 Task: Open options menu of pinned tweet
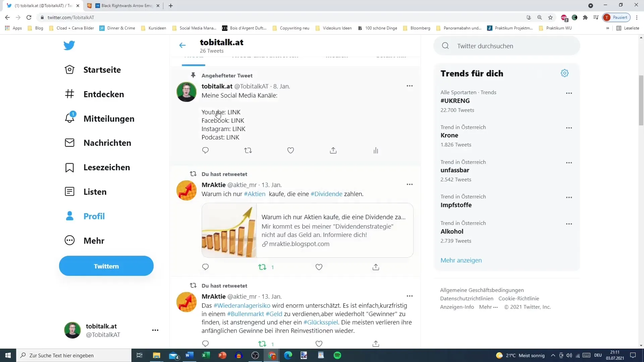coord(410,86)
